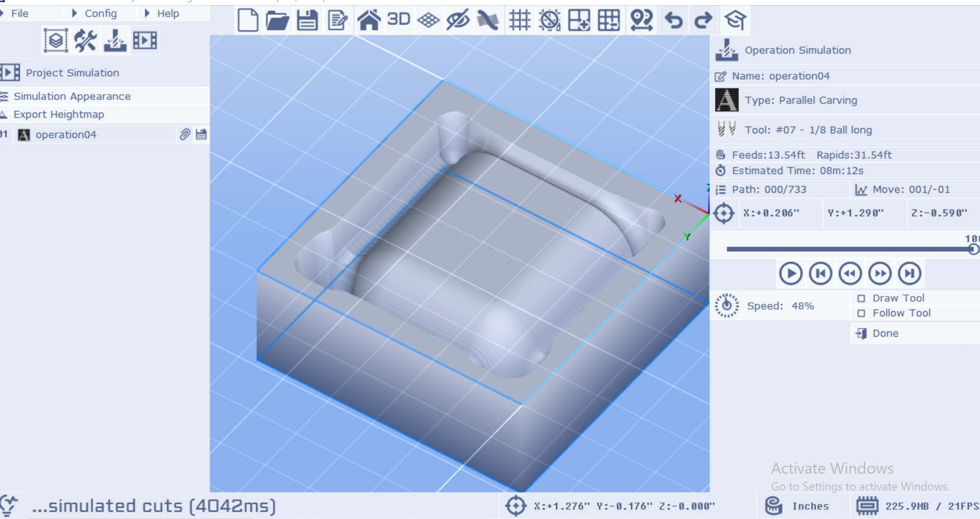The image size is (980, 519).
Task: Save project using the floppy disk toolbar icon
Action: click(x=307, y=20)
